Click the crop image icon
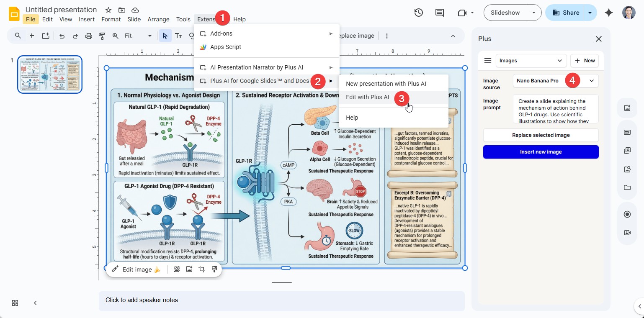Screen dimensions: 644x318 (x=202, y=269)
